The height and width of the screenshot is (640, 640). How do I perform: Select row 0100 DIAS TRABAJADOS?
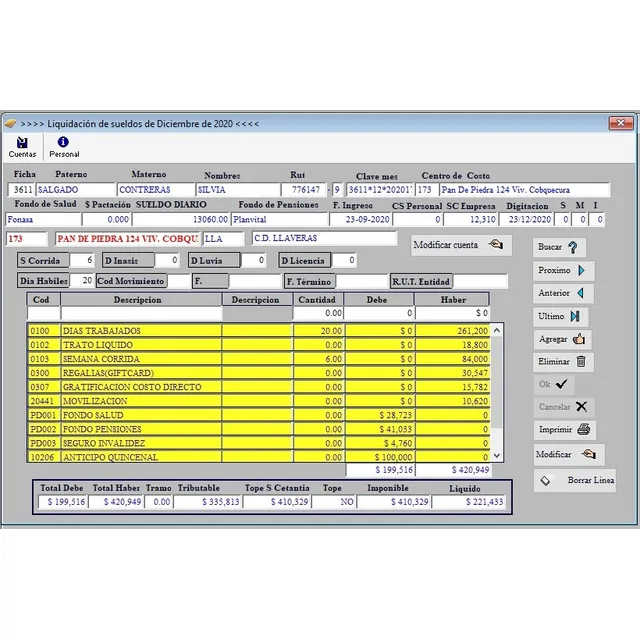259,331
